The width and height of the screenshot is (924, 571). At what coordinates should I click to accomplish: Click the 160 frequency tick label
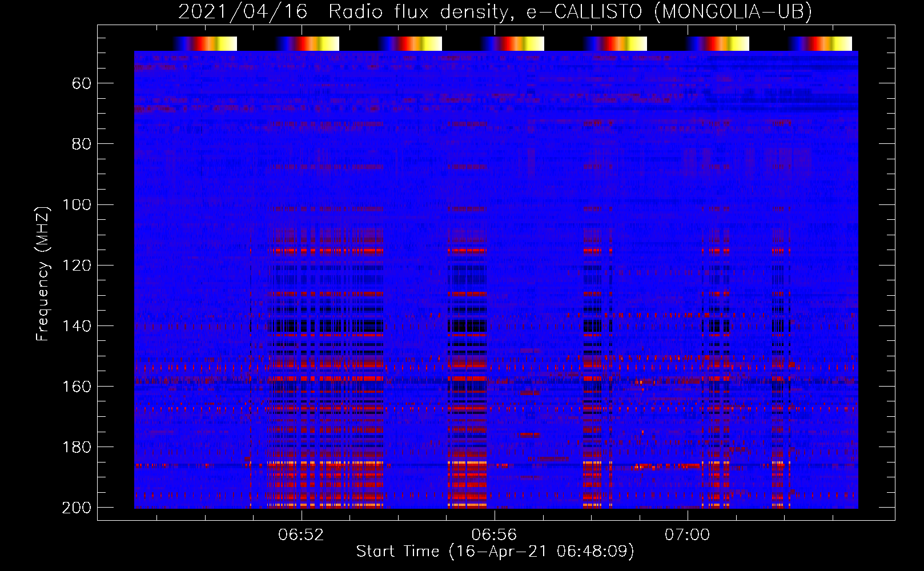click(x=77, y=387)
